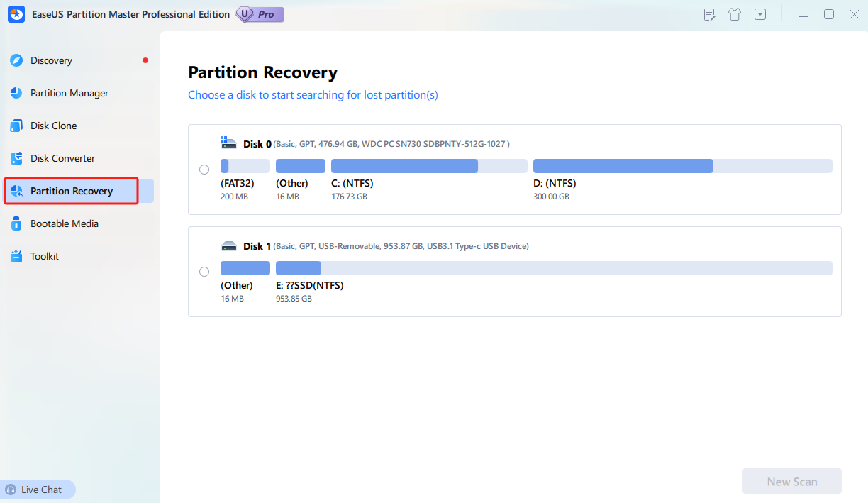Screen dimensions: 868x503
Task: Click the "176.73 GB" size text
Action: pyautogui.click(x=349, y=197)
